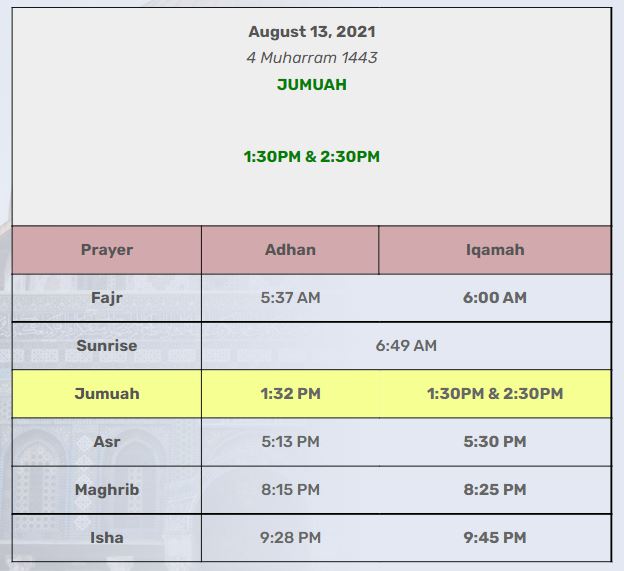Image resolution: width=624 pixels, height=571 pixels.
Task: Click Fajr adhan time 5:37 AM
Action: pyautogui.click(x=291, y=298)
